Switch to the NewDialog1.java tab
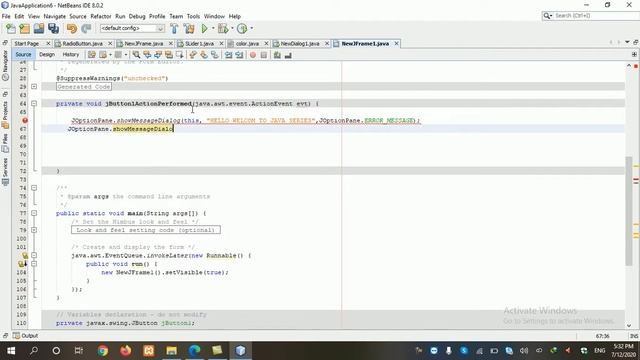640x360 pixels. (x=300, y=43)
